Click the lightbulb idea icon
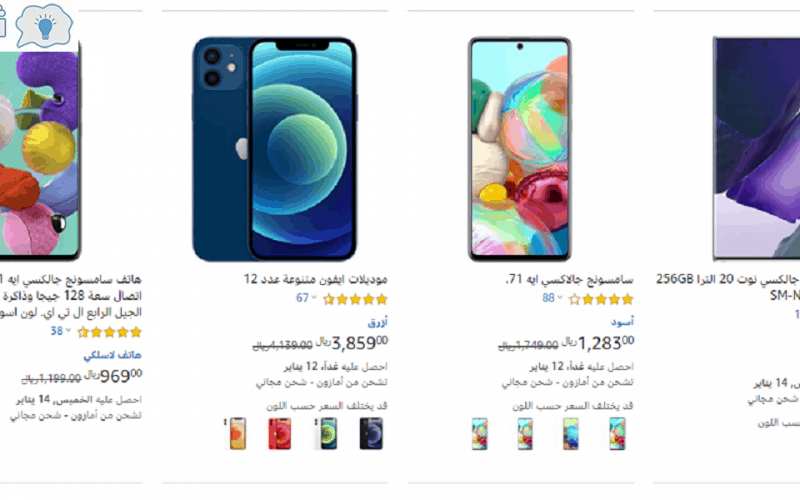The image size is (800, 500). click(45, 26)
